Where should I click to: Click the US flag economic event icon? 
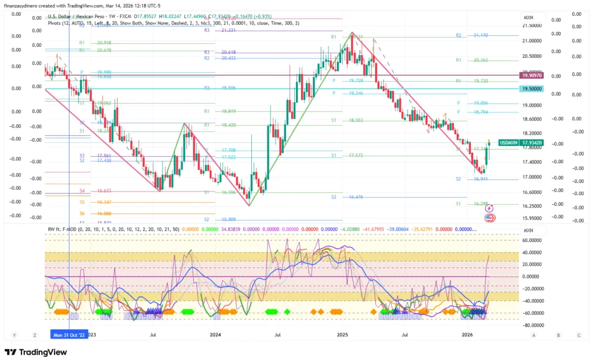click(x=489, y=218)
